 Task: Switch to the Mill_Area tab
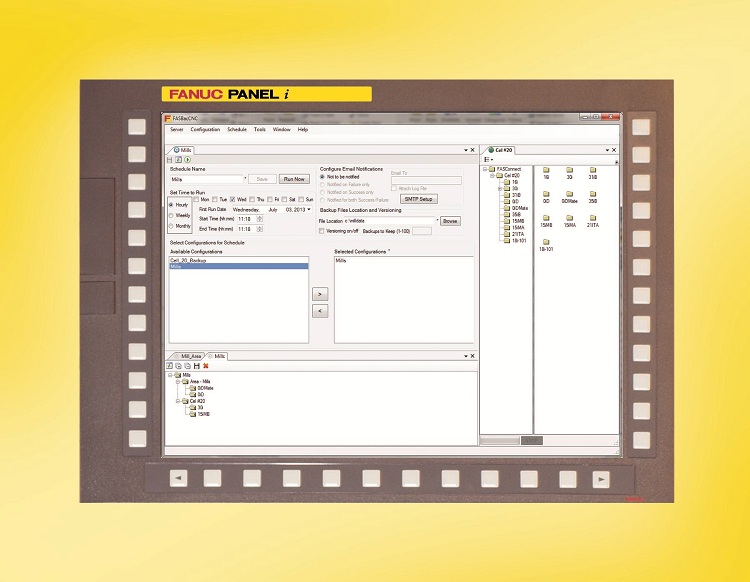coord(187,356)
